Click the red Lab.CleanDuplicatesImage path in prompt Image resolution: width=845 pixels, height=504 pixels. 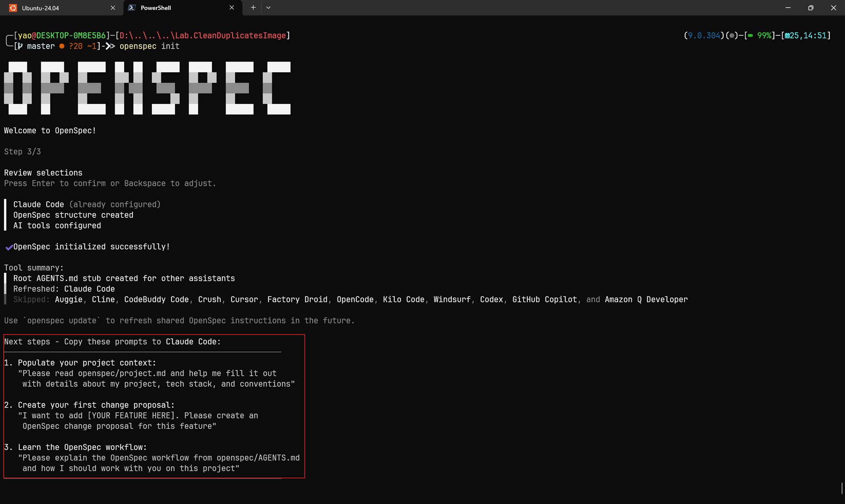(x=230, y=36)
